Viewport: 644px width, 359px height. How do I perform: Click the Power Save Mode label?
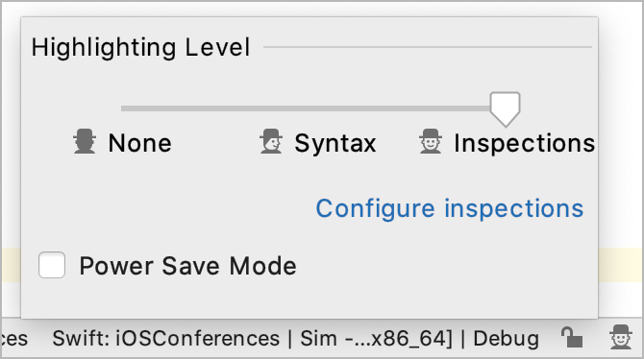tap(187, 266)
